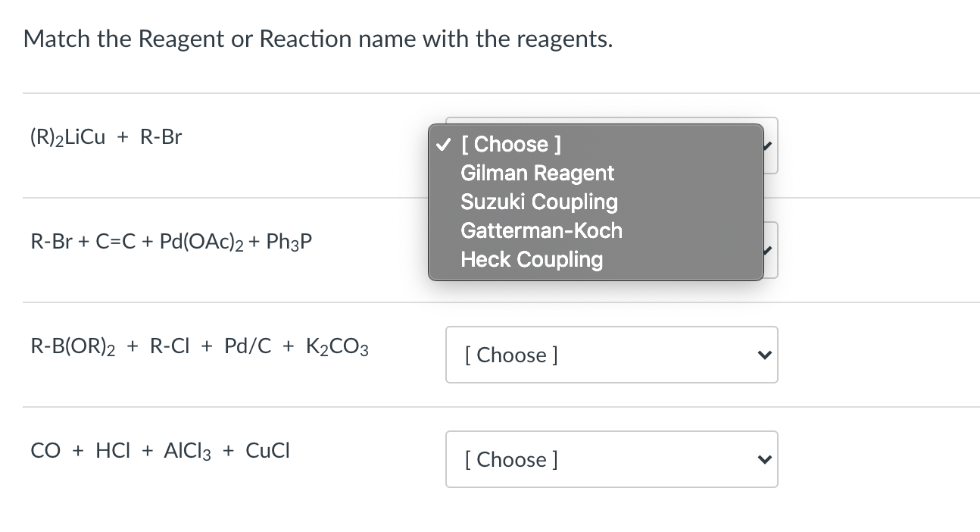Click the top edge of the (R)2LiCu dropdown box
Viewport: 980px width, 532px height.
[606, 118]
